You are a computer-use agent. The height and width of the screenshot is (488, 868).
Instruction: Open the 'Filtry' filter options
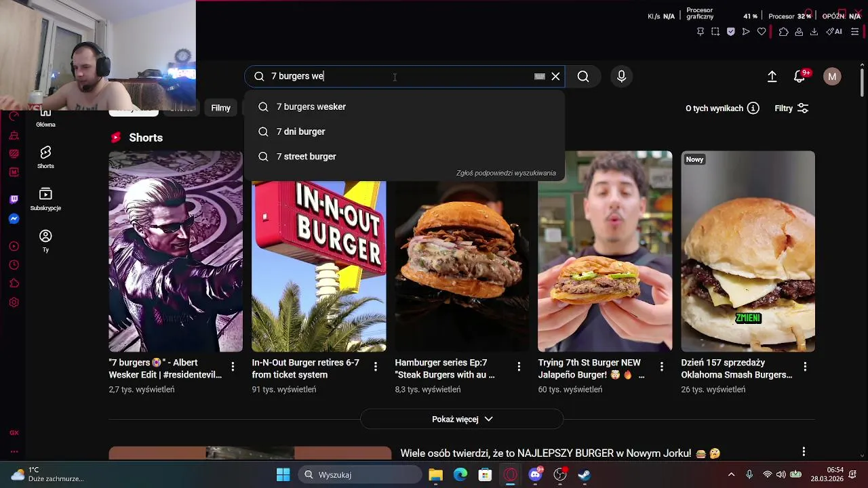791,108
